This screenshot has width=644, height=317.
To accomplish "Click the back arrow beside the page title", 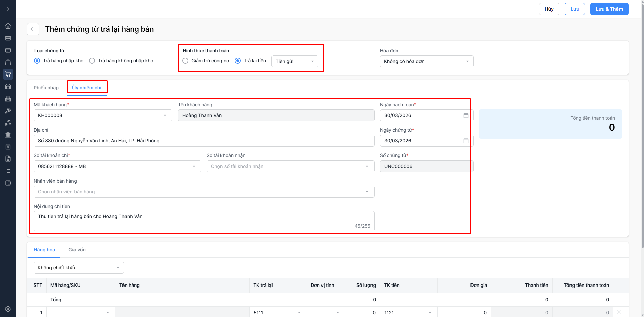I will 33,29.
